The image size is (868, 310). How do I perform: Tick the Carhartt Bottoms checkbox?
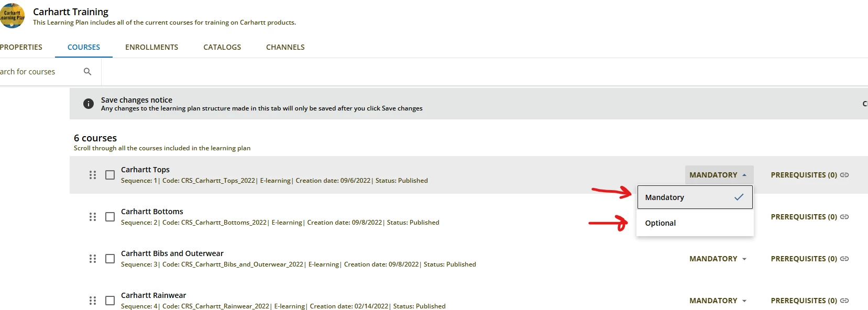[110, 217]
